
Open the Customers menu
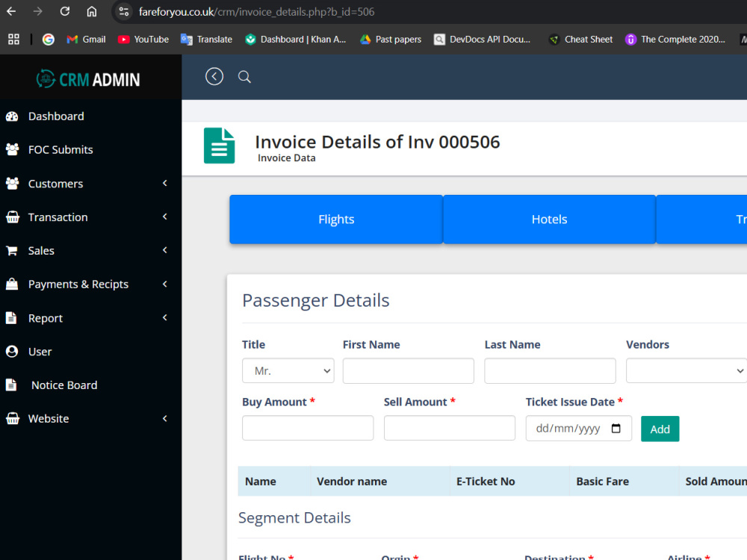(x=56, y=184)
